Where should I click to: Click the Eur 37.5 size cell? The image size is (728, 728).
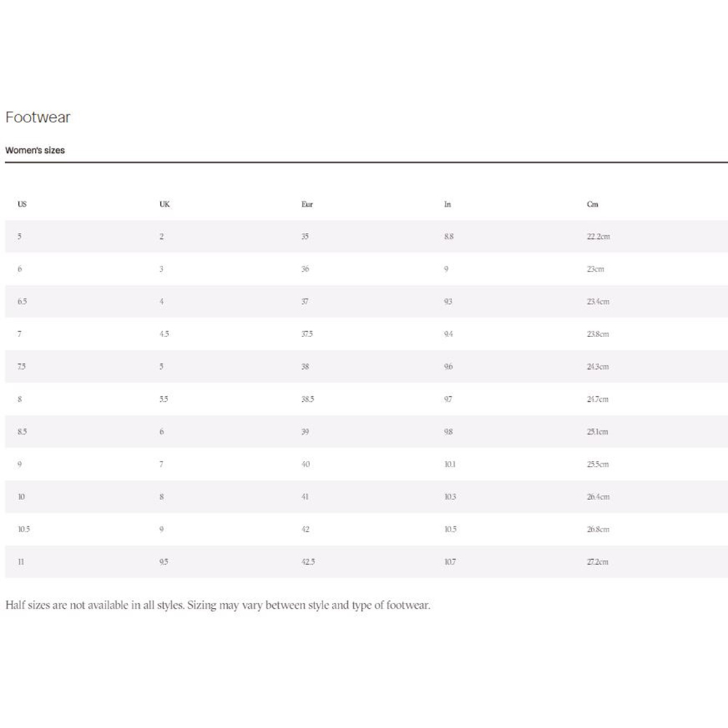pyautogui.click(x=307, y=334)
